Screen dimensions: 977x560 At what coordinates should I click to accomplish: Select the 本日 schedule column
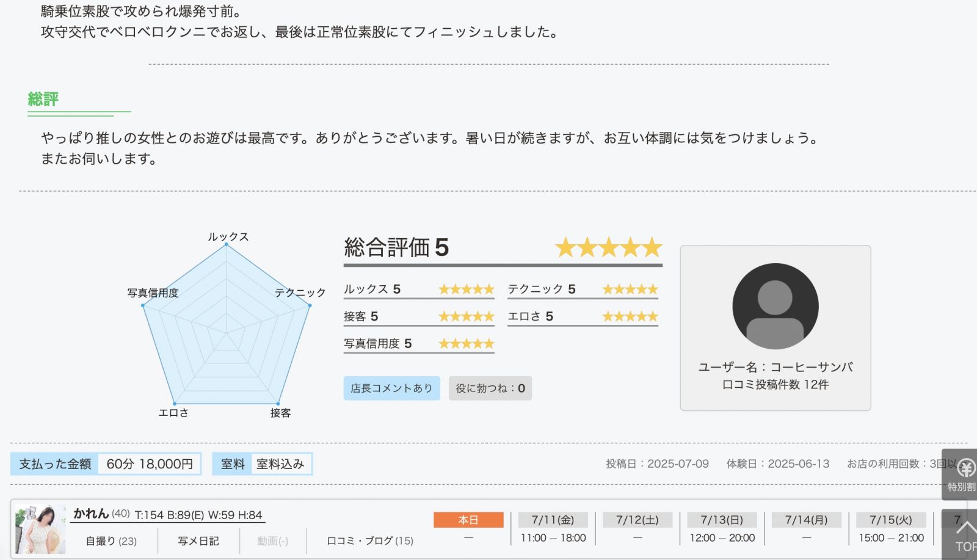click(468, 520)
